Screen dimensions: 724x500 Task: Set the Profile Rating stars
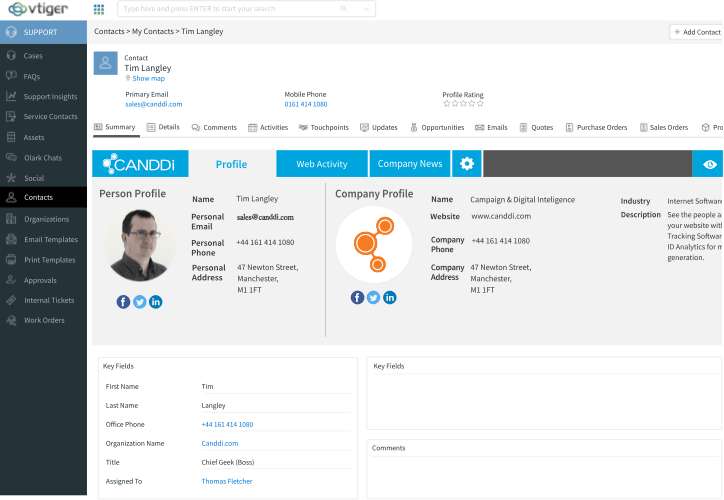463,103
